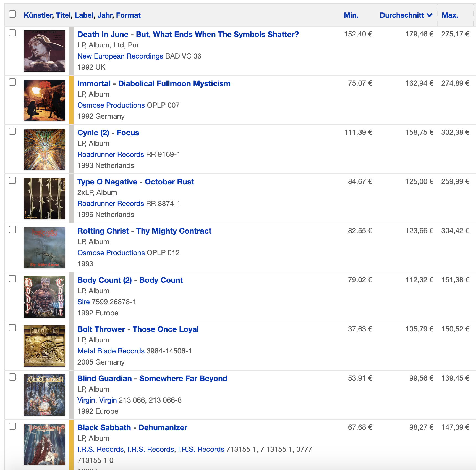The height and width of the screenshot is (470, 476).
Task: Open Thy Mighty Contract title link
Action: pyautogui.click(x=174, y=231)
